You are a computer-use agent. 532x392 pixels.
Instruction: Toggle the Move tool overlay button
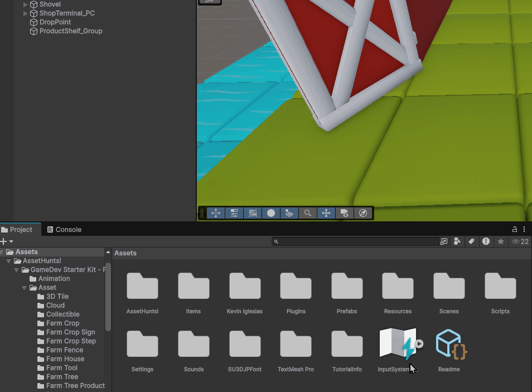point(216,213)
